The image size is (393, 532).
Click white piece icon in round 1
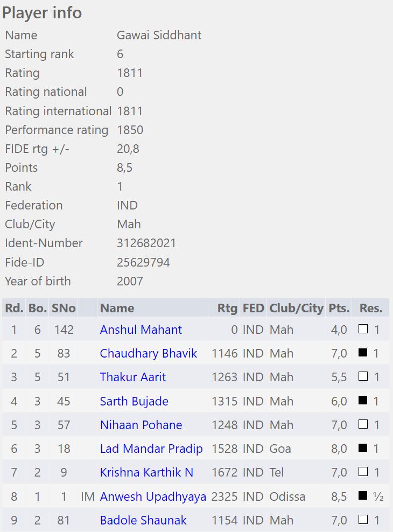[363, 330]
